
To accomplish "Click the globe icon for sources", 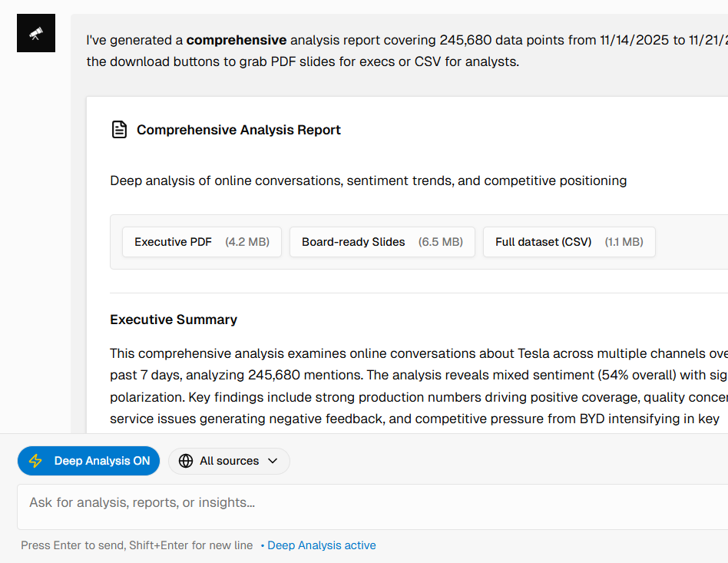I will (186, 461).
